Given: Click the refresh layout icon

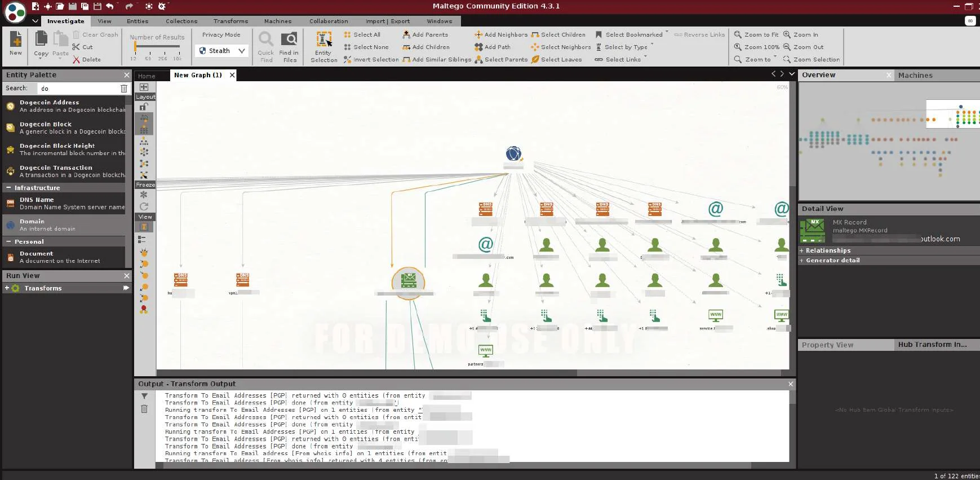Looking at the screenshot, I should (x=144, y=206).
